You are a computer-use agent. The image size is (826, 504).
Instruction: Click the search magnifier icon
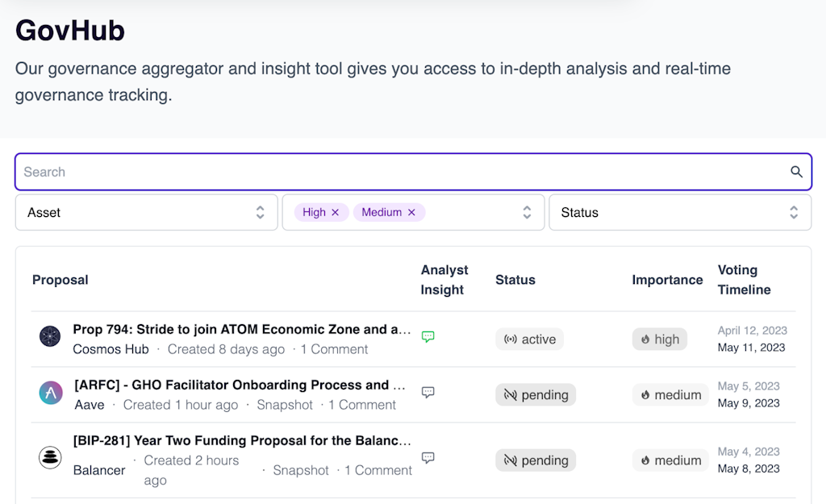(796, 172)
